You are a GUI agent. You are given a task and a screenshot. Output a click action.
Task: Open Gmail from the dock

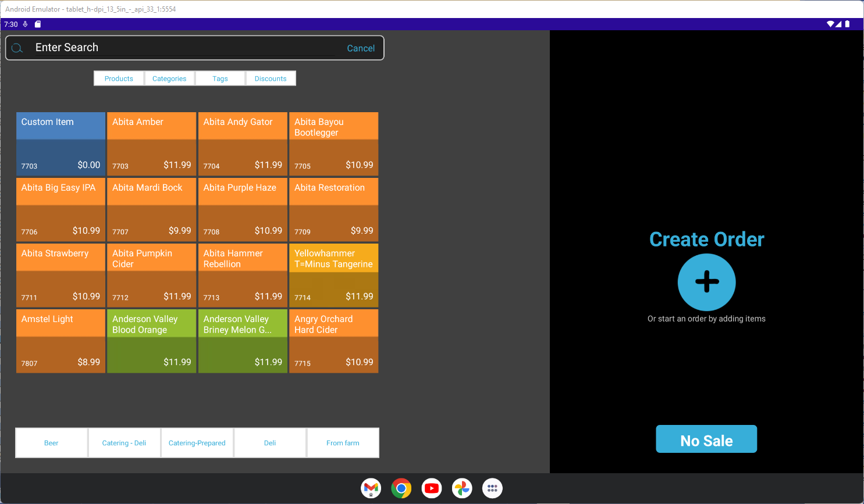click(371, 488)
